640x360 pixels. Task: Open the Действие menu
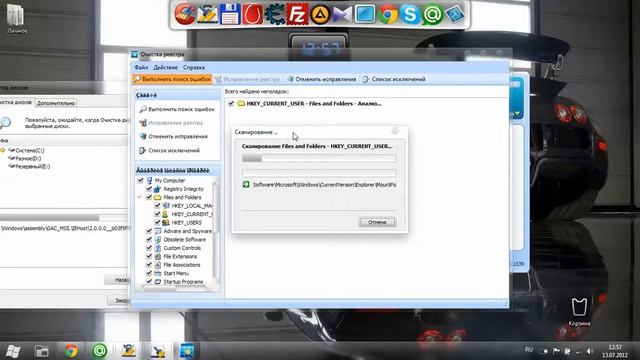165,67
